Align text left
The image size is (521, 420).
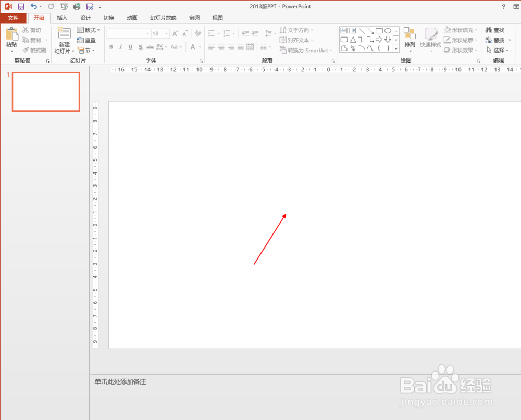click(212, 47)
